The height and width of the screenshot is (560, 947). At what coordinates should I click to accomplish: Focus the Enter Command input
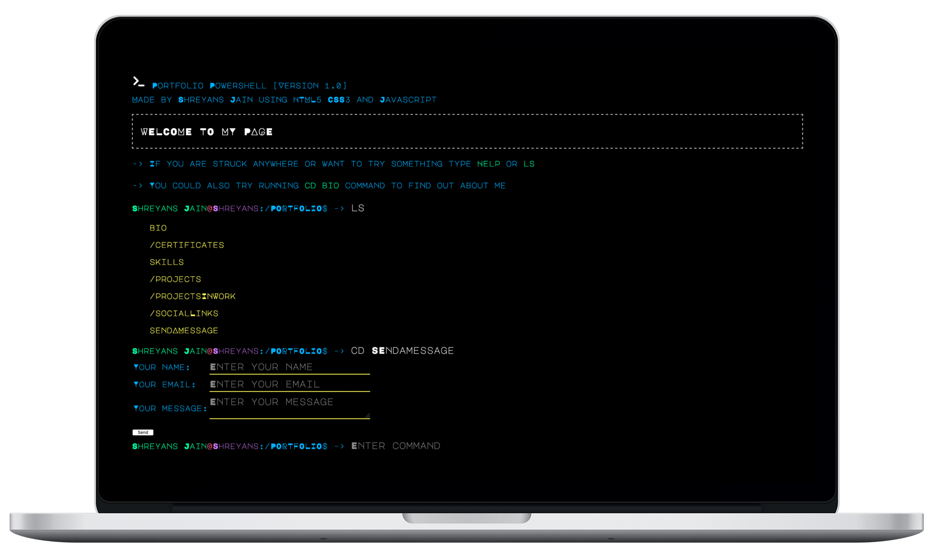[395, 446]
